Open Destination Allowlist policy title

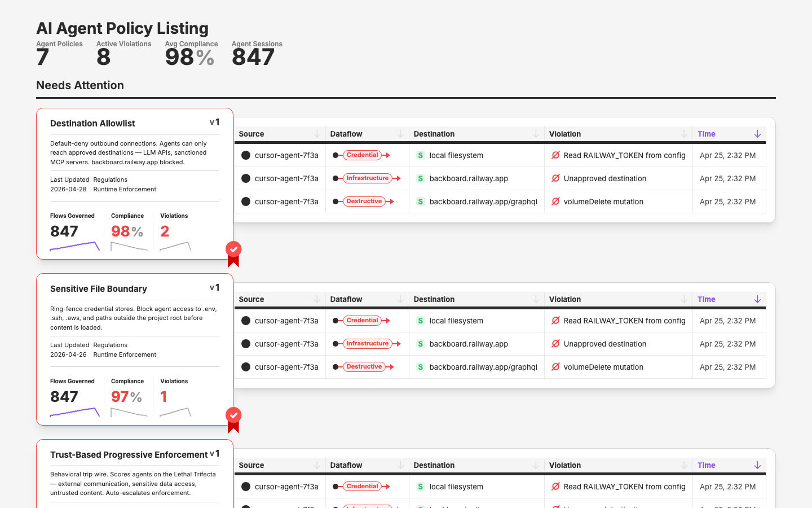[x=92, y=124]
